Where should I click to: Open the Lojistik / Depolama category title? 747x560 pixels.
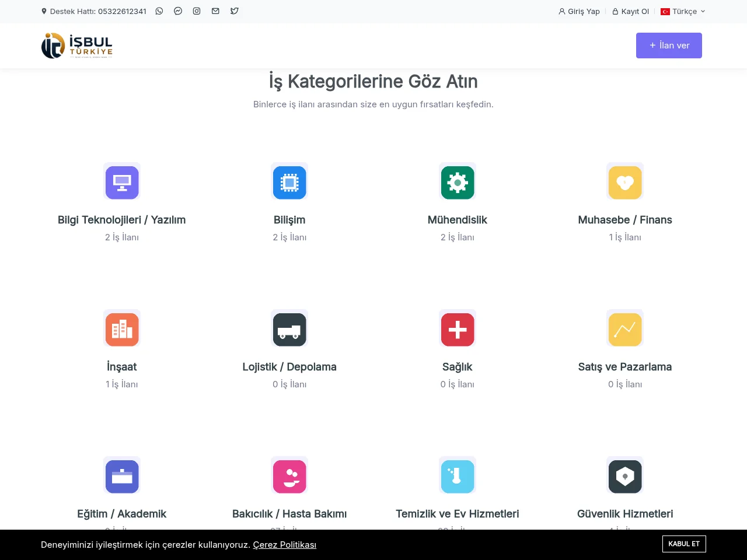289,367
